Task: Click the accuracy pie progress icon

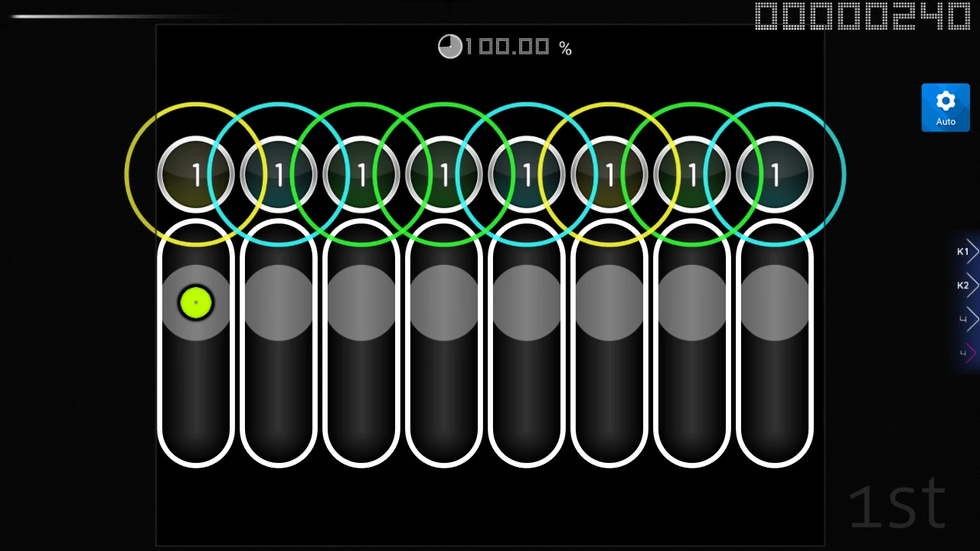Action: tap(450, 47)
